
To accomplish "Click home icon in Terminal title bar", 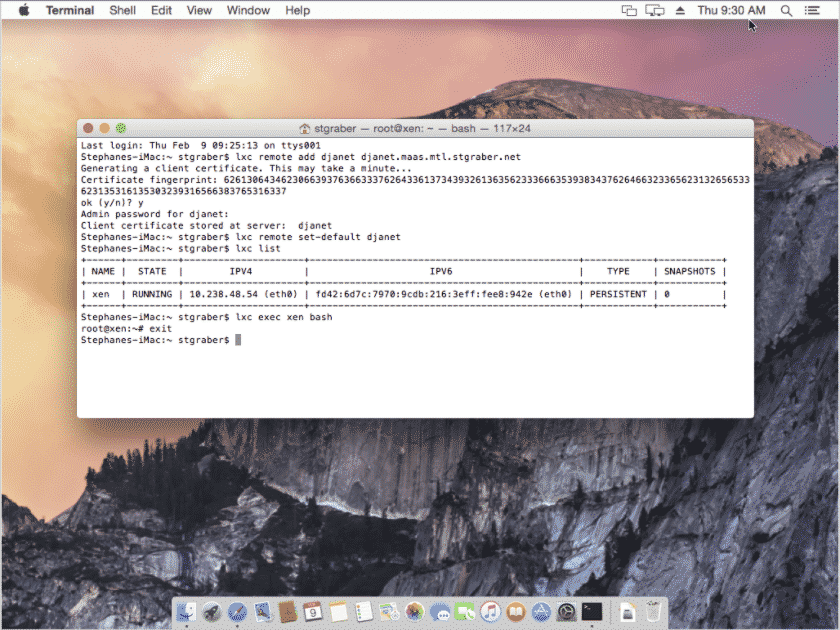I will [x=304, y=129].
